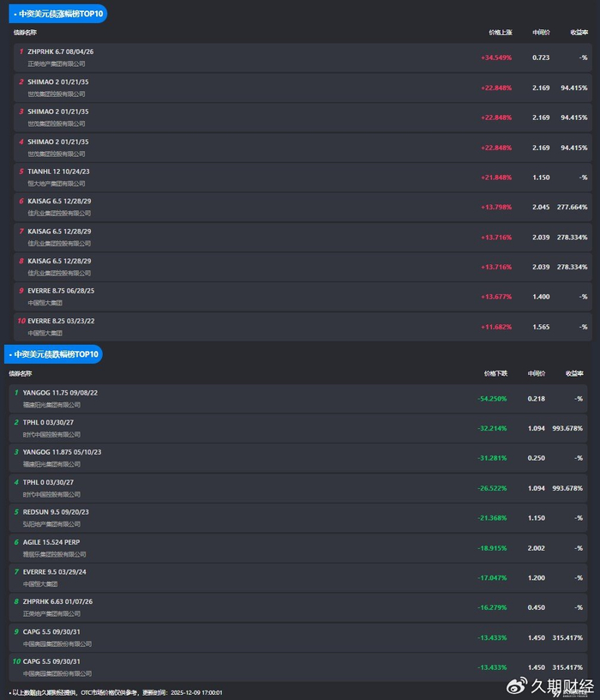Click the 久期财经 watermark text
Viewport: 600px width, 700px height.
pos(563,685)
